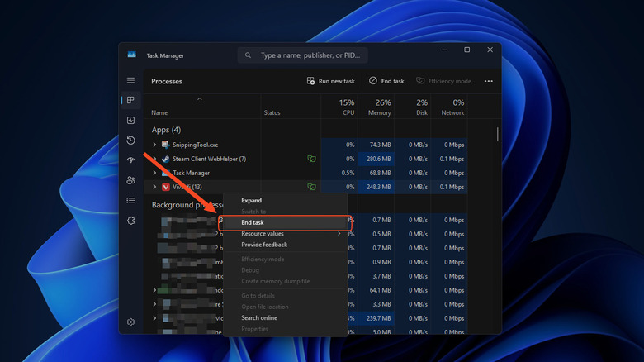Click the Run new task button
Screen dimensions: 644x362
[x=330, y=81]
